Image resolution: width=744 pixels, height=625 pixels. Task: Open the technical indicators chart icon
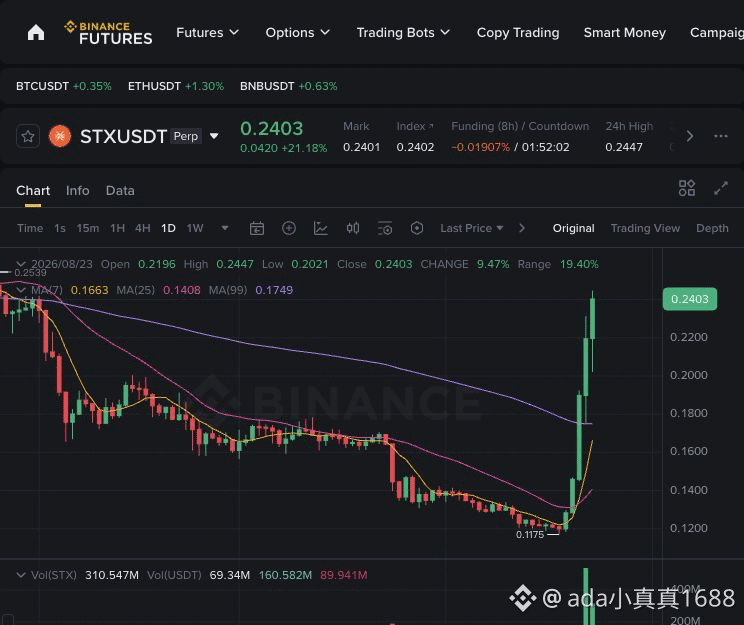tap(321, 228)
